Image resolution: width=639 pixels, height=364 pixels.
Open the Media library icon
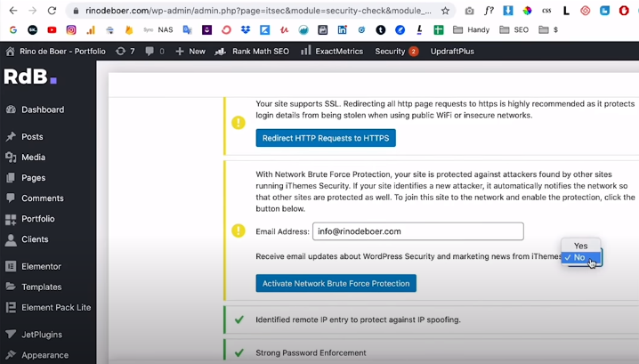point(11,158)
